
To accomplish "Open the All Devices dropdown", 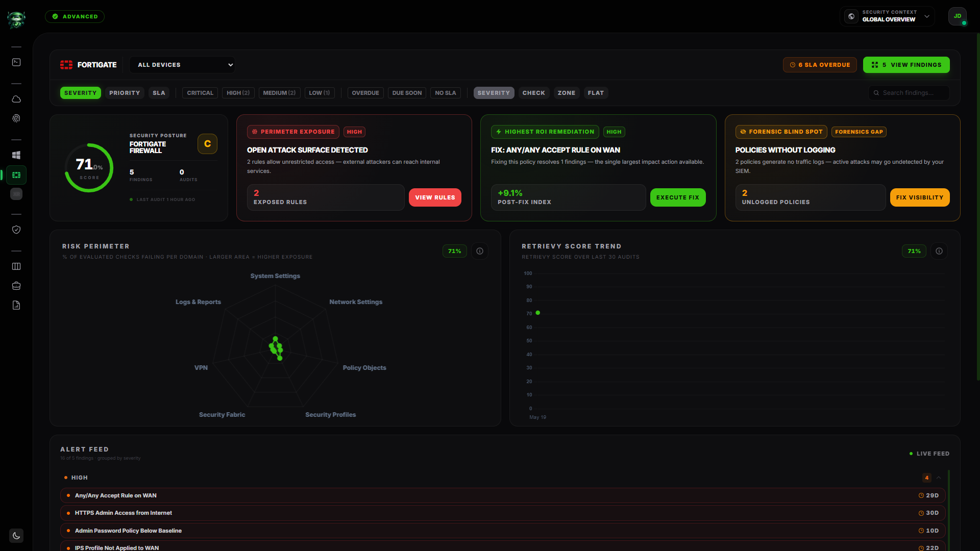I will 182,65.
